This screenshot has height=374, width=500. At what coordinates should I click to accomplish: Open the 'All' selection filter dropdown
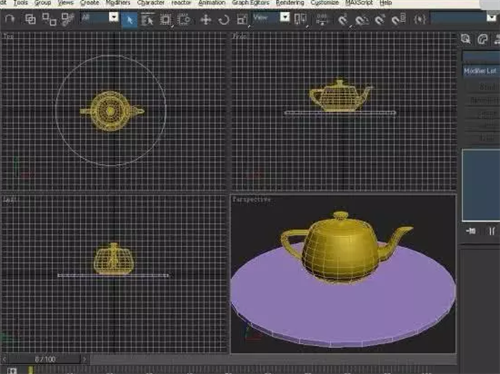click(100, 17)
